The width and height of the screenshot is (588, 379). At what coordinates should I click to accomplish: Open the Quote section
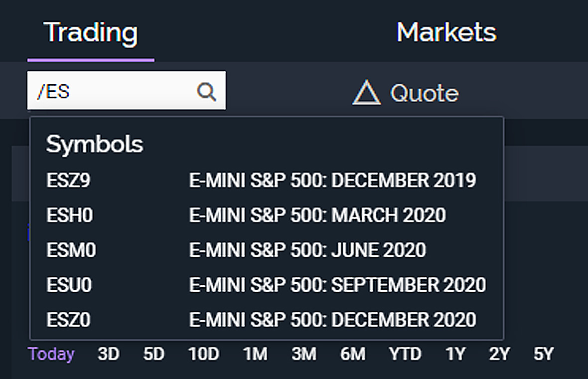tap(424, 93)
